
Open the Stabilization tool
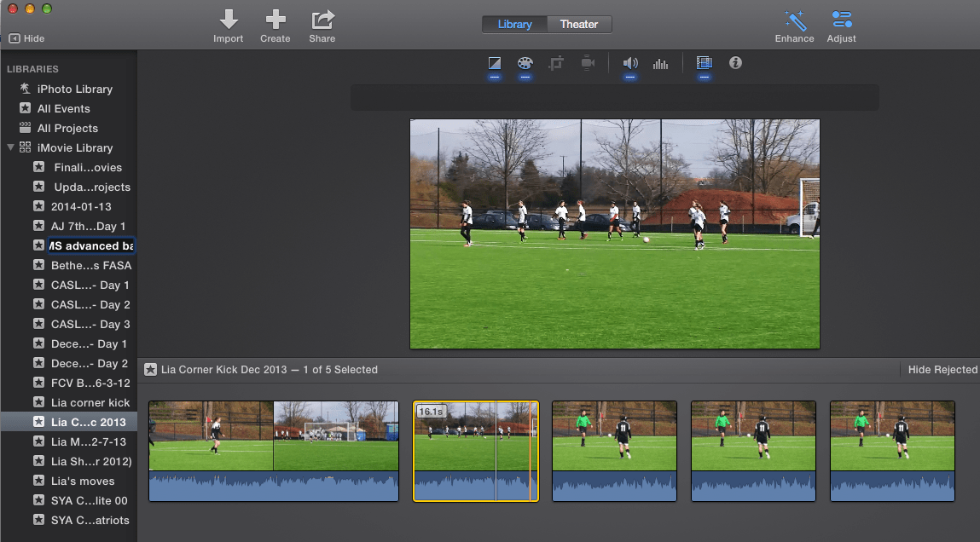pos(588,63)
